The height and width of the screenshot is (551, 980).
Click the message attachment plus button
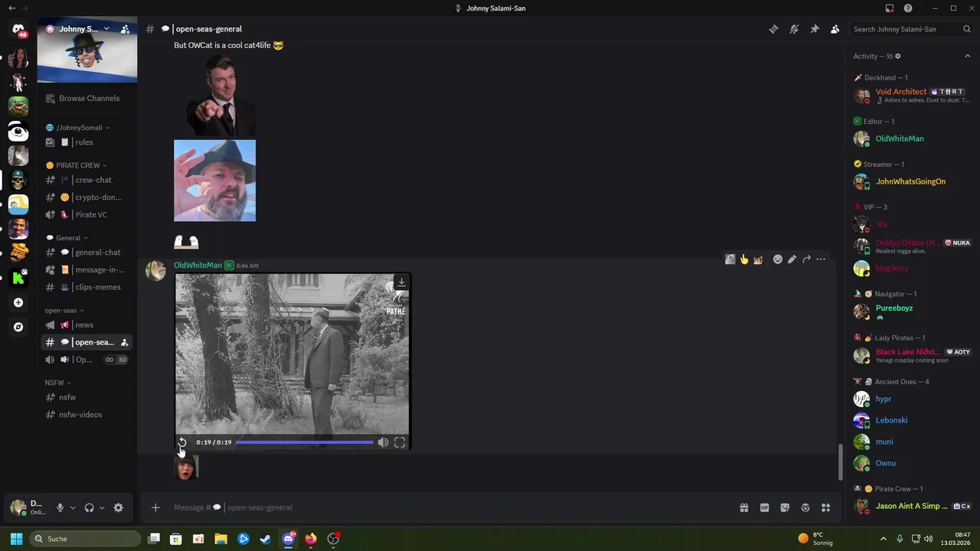point(155,507)
